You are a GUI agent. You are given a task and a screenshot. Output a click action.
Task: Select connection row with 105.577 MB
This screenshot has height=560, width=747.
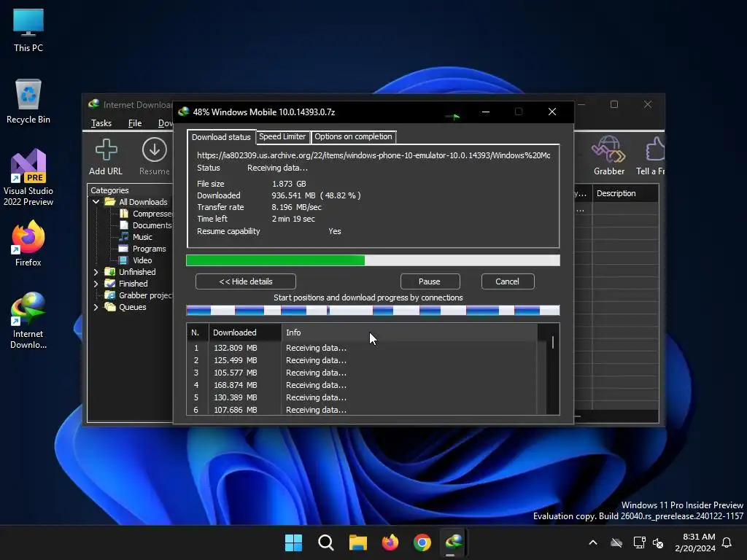pos(362,373)
